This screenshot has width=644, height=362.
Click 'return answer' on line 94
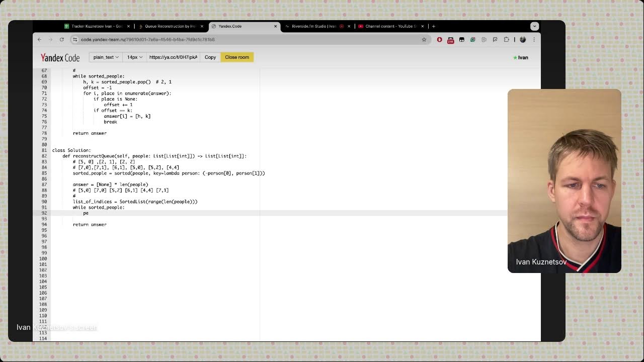point(90,225)
